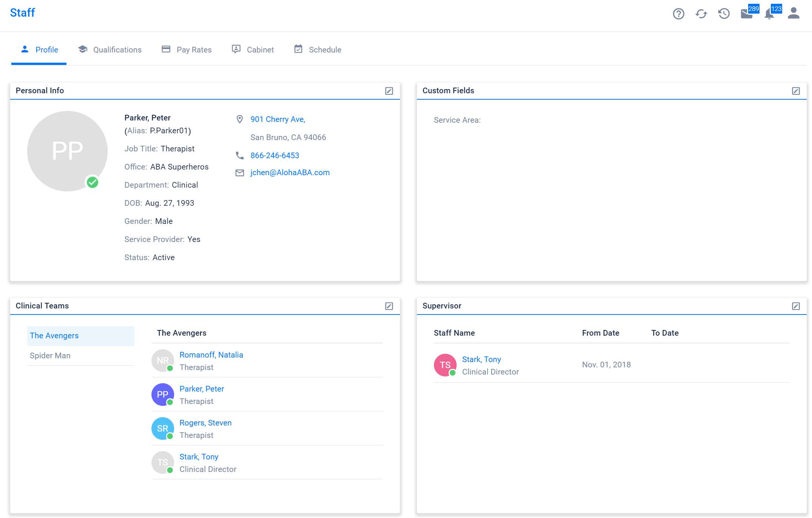Select The Avengers team in list
Image resolution: width=812 pixels, height=518 pixels.
click(54, 336)
